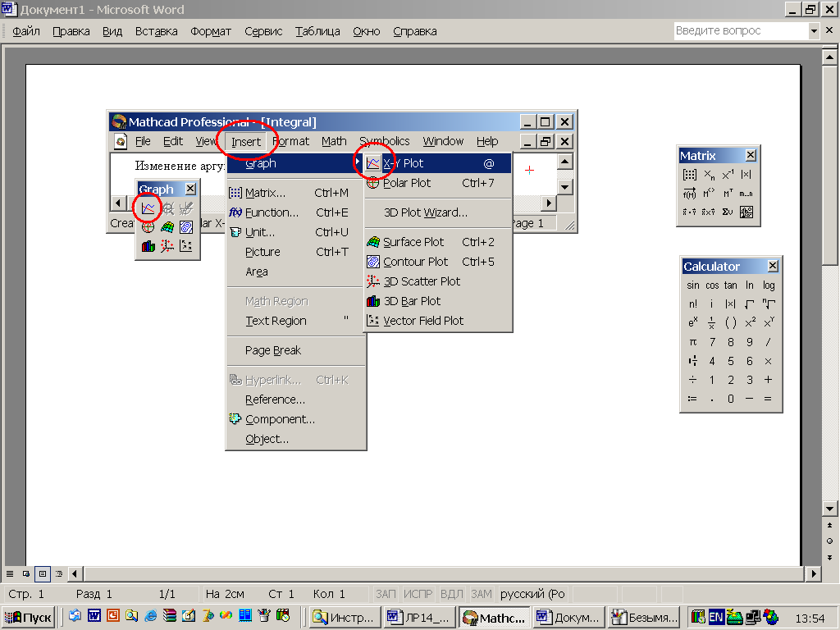The image size is (840, 630).
Task: Click sin button in Calculator palette
Action: click(x=692, y=285)
